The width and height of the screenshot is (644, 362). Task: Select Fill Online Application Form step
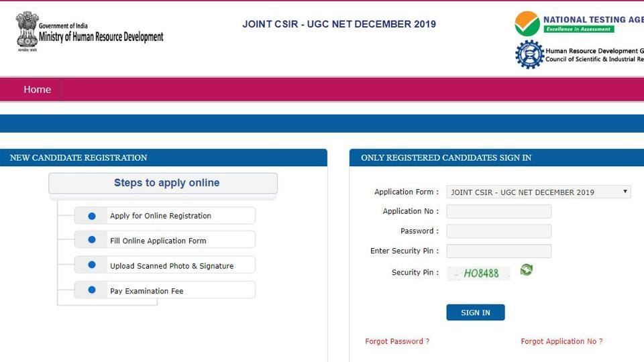[158, 241]
